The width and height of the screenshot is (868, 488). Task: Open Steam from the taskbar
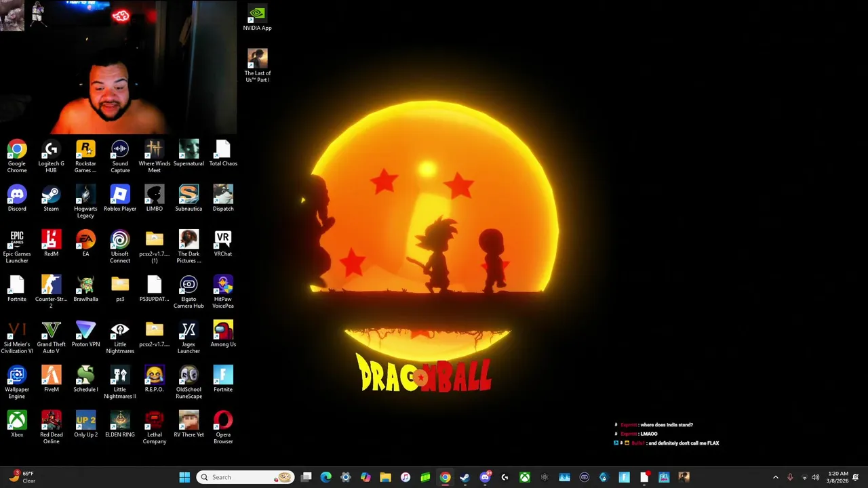click(465, 477)
